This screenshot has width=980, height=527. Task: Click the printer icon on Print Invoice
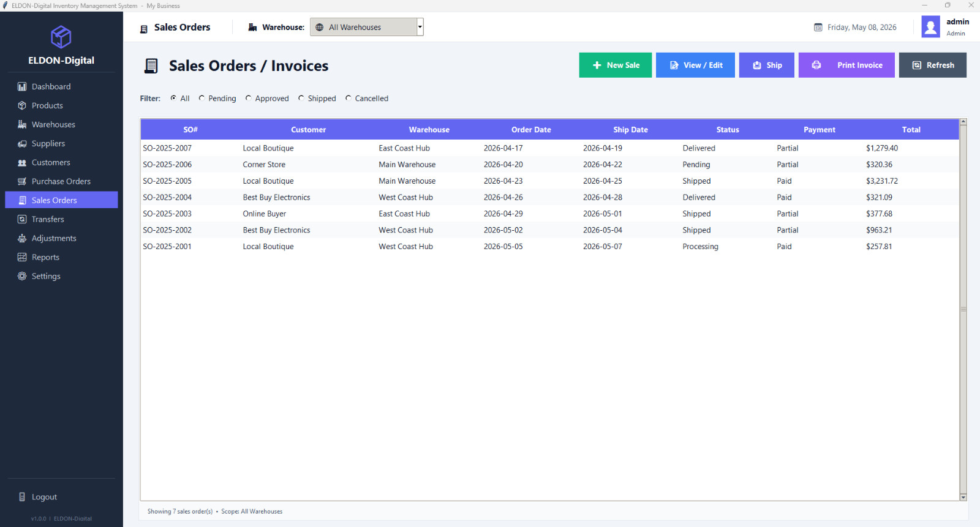point(816,65)
